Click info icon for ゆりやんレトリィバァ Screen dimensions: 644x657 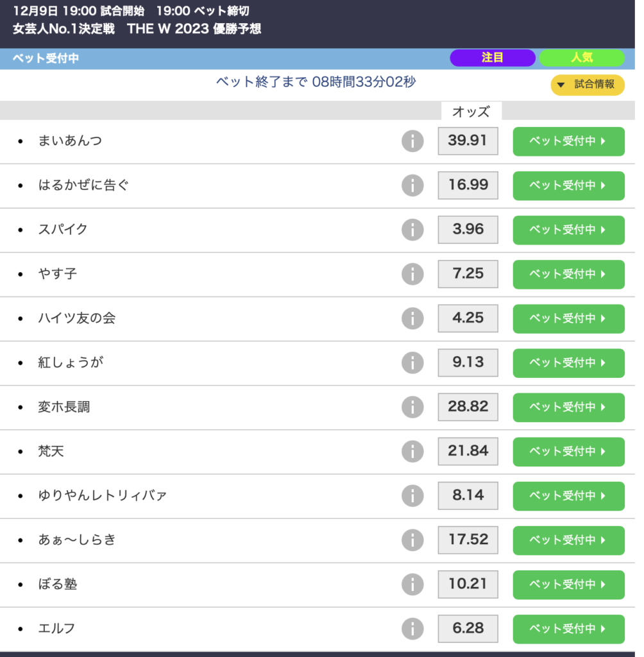click(x=412, y=495)
